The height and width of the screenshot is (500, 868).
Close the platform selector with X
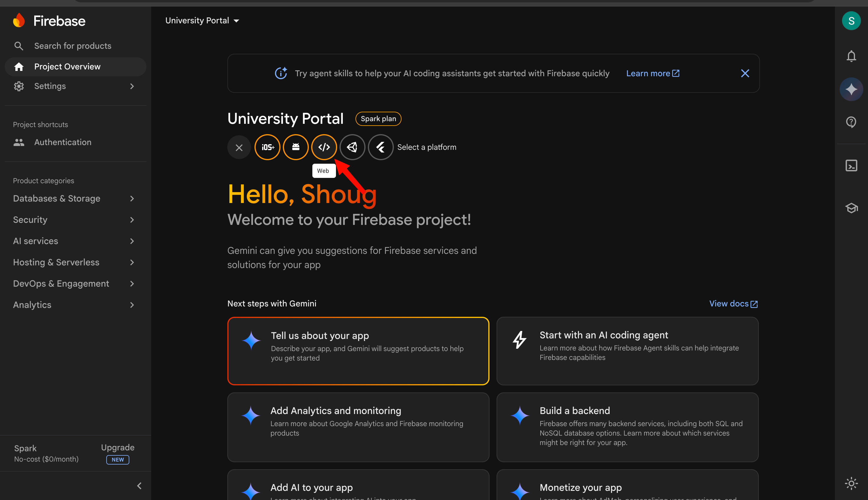point(239,147)
